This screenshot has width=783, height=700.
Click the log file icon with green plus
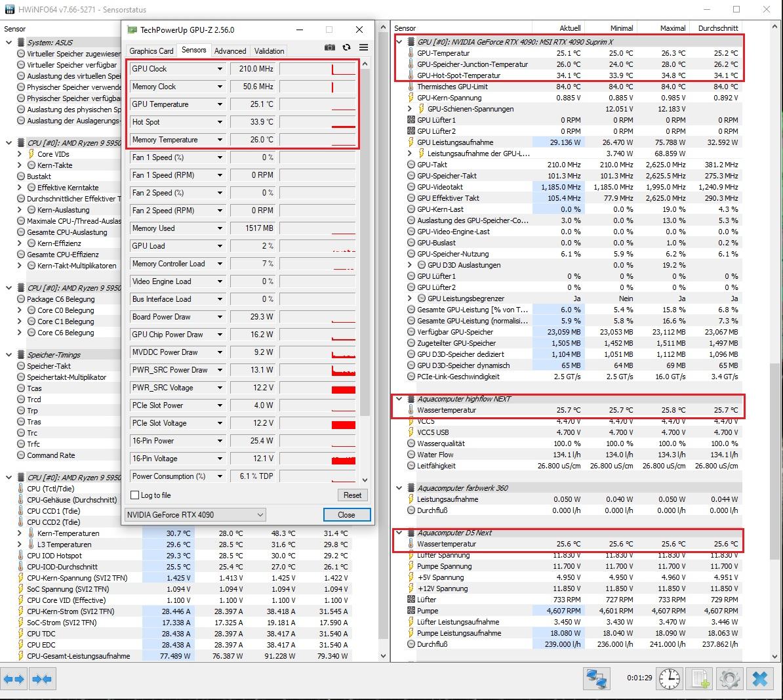click(x=700, y=678)
